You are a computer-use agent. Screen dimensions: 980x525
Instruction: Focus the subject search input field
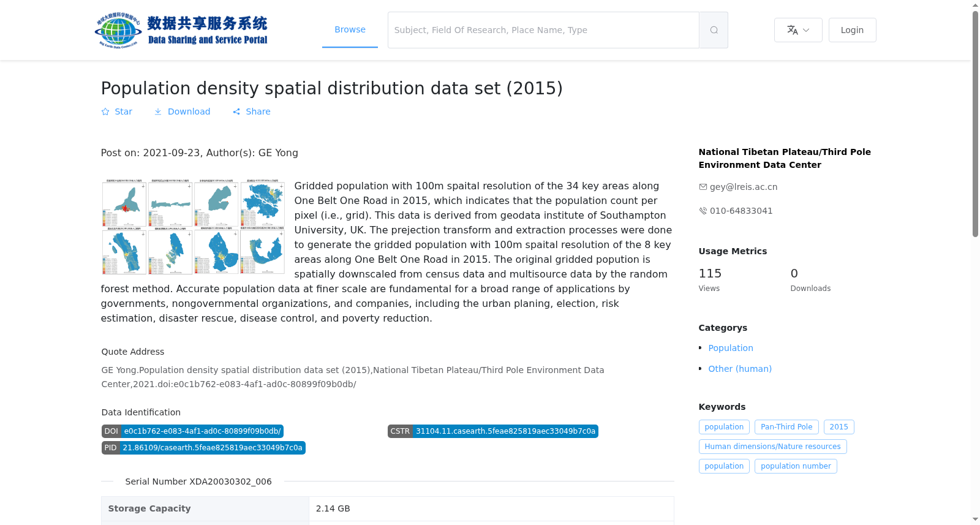(543, 30)
